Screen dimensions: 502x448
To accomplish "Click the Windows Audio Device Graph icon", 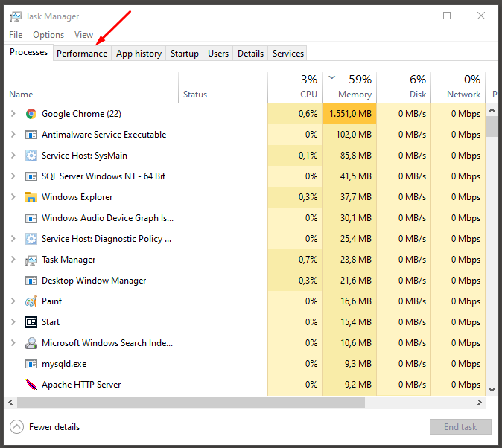I will coord(31,218).
